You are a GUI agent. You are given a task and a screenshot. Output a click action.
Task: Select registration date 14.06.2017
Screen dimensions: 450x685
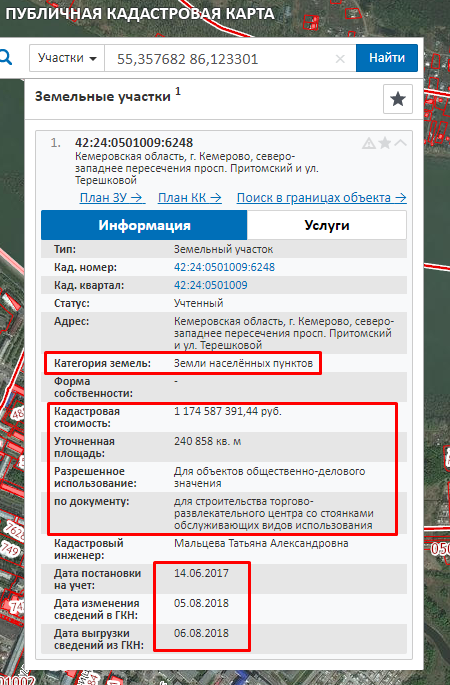pyautogui.click(x=201, y=573)
